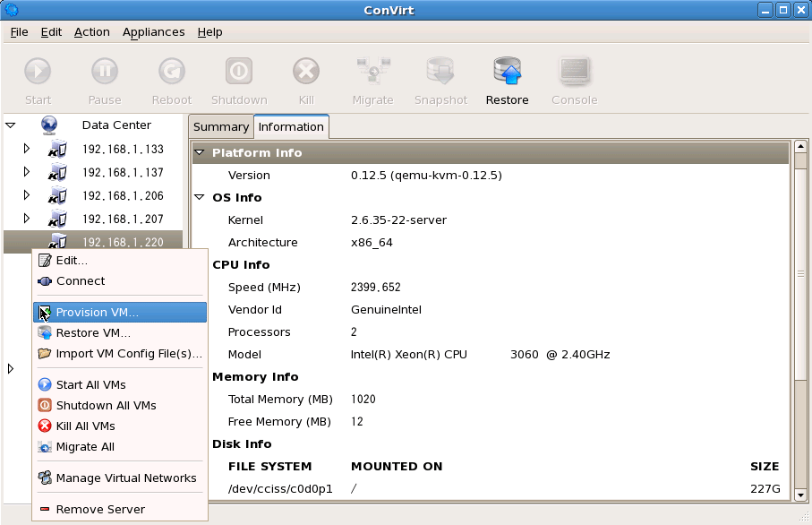The width and height of the screenshot is (812, 525).
Task: Click the version value 0.12.5 (qemu-kvm-0.12.5)
Action: 426,176
